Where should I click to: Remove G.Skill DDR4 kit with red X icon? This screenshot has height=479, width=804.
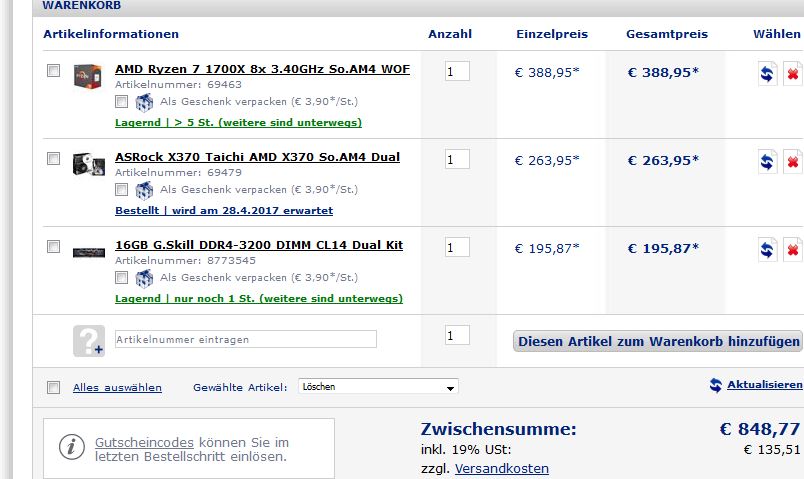tap(793, 250)
